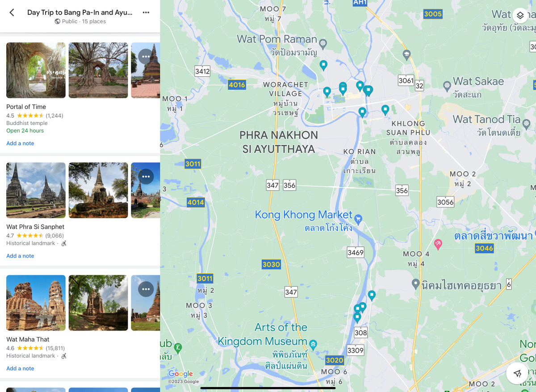This screenshot has width=536, height=392.
Task: Add a note to Portal of Time
Action: coord(20,143)
